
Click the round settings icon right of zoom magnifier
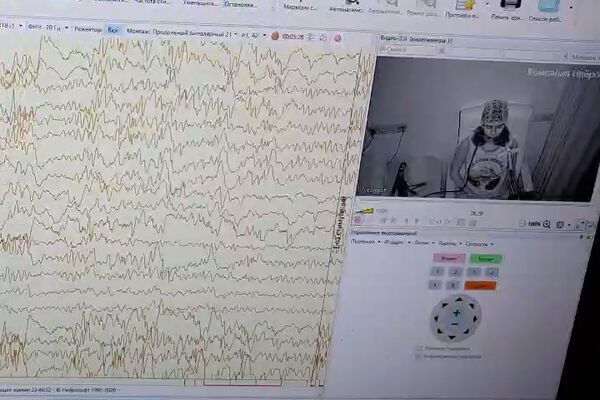coord(559,224)
